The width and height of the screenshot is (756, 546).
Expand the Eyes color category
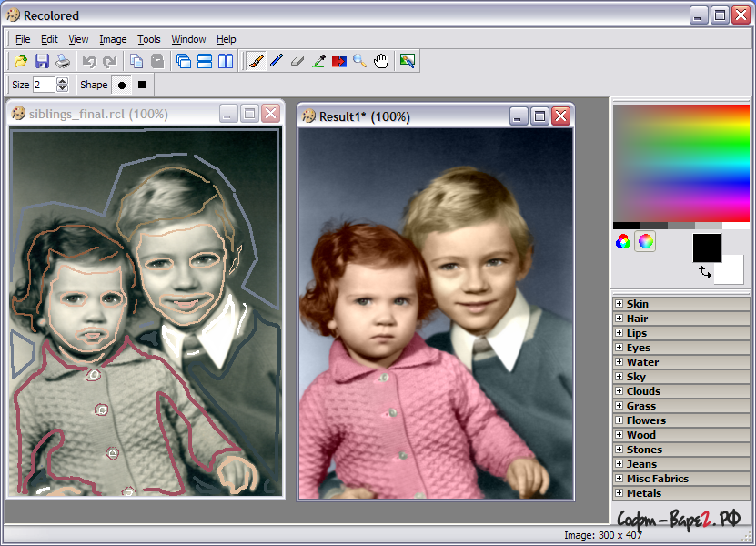pyautogui.click(x=619, y=347)
